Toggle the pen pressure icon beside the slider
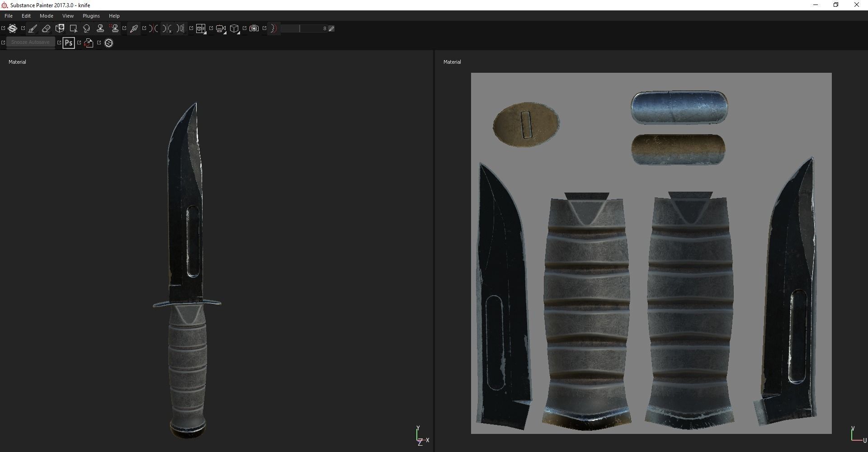 click(331, 28)
